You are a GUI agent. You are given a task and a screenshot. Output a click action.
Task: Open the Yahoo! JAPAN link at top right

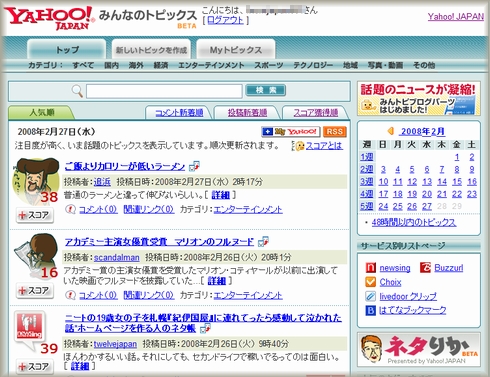click(x=456, y=17)
